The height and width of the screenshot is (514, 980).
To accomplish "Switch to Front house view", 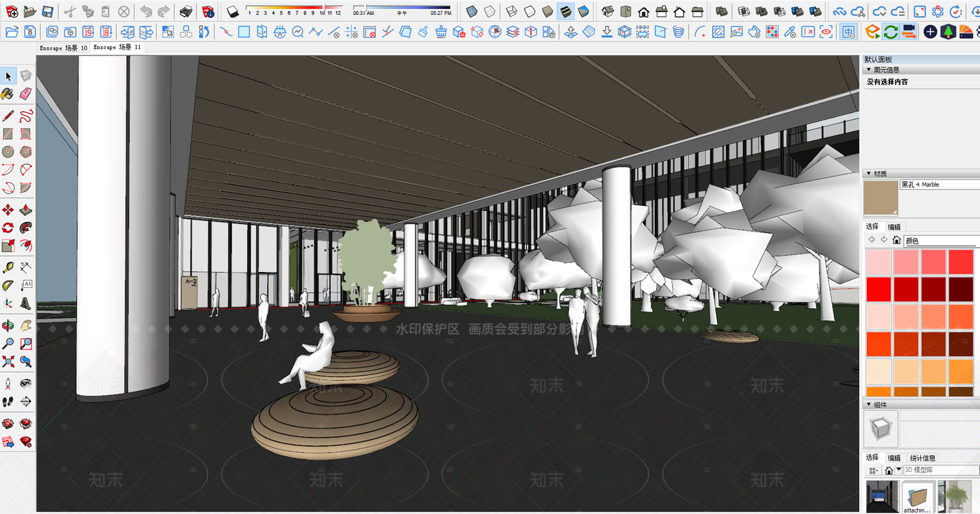I will pos(644,12).
